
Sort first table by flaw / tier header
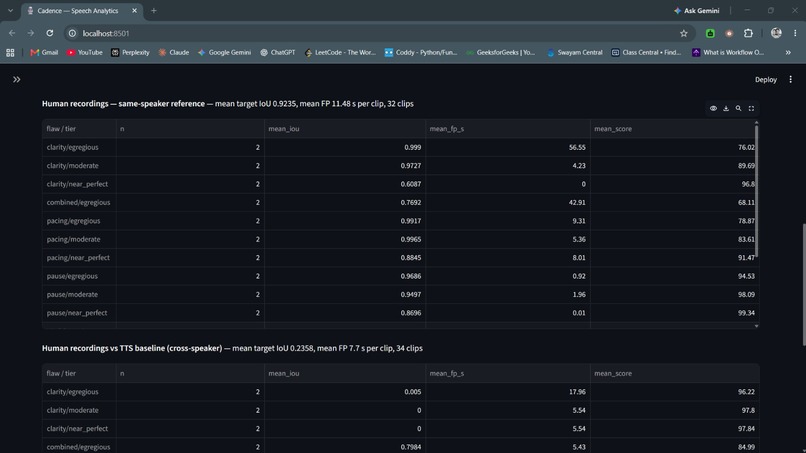tap(79, 129)
